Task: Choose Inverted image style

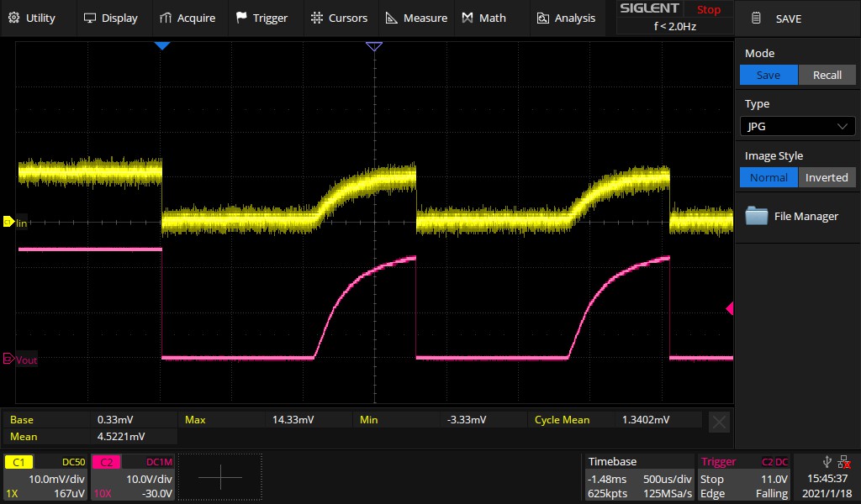Action: coord(827,178)
